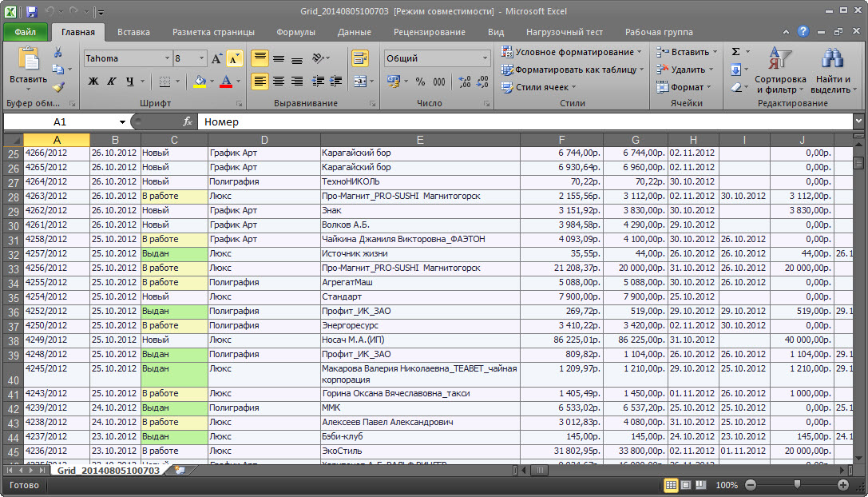Toggle Wrap Text button
The image size is (868, 497).
(360, 58)
